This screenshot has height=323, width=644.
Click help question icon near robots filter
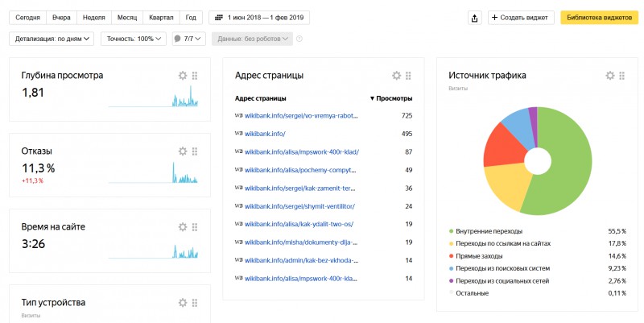299,39
